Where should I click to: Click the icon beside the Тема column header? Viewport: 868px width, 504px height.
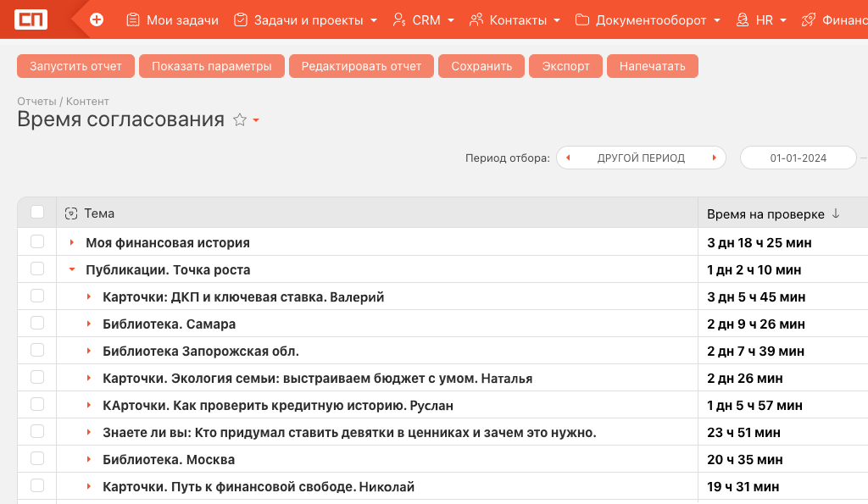click(x=71, y=213)
